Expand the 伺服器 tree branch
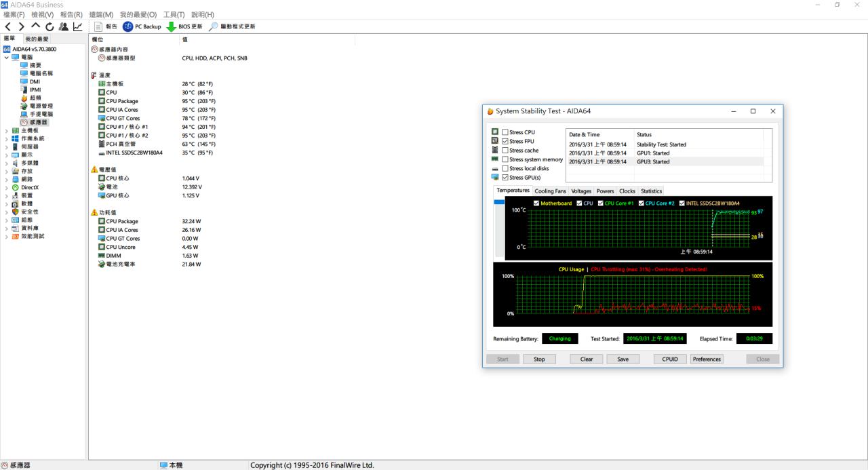This screenshot has width=868, height=470. [7, 146]
